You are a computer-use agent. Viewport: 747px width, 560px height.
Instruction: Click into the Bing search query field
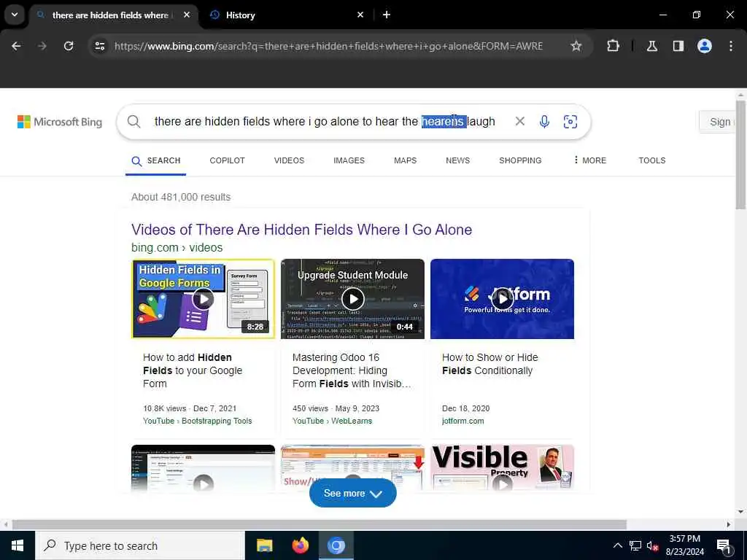tap(325, 122)
